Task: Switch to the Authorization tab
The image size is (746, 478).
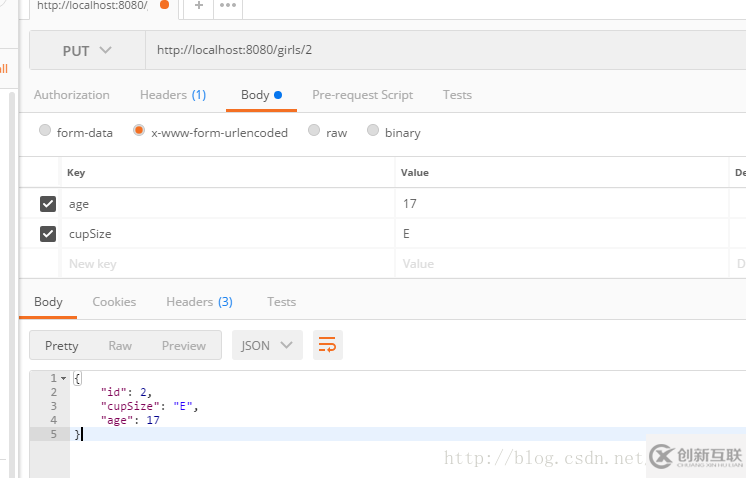Action: coord(72,95)
